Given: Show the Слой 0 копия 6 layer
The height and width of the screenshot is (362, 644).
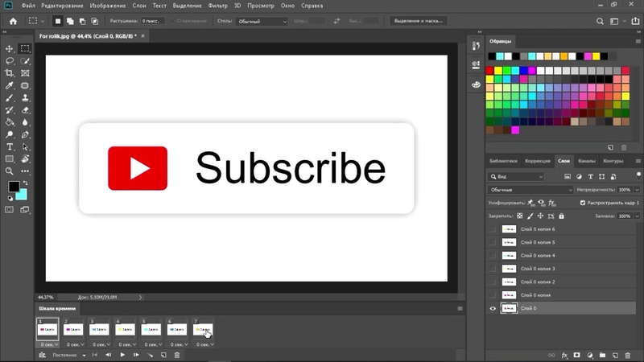Looking at the screenshot, I should [x=493, y=229].
